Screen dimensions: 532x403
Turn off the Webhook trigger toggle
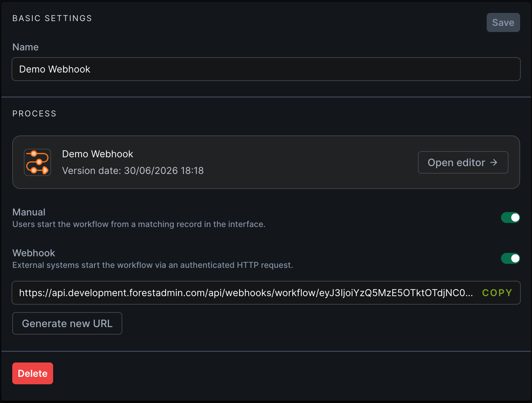click(510, 258)
